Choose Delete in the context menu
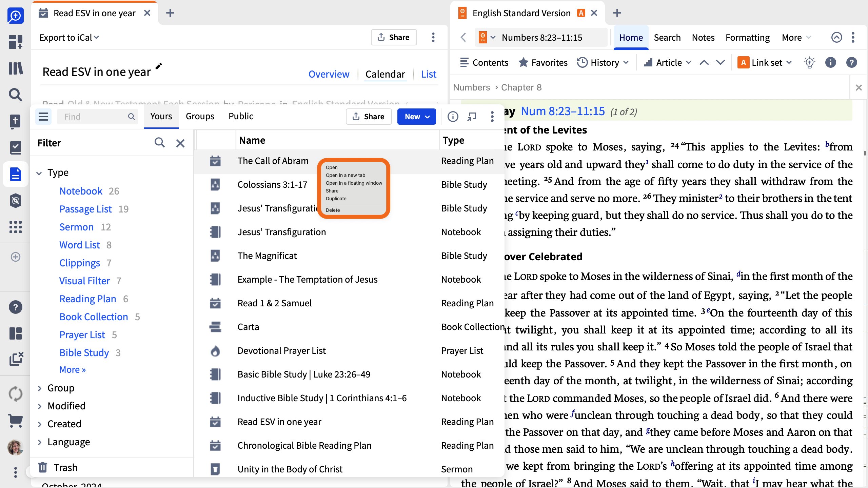Image resolution: width=868 pixels, height=488 pixels. coord(333,210)
